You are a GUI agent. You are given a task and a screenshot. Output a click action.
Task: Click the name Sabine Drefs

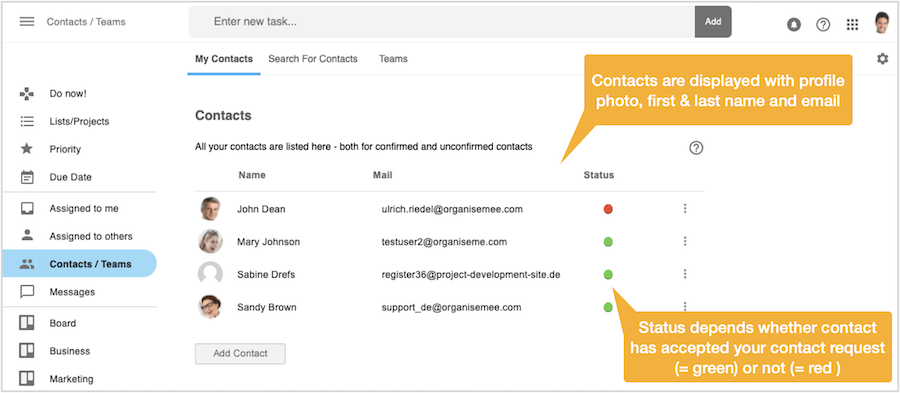point(266,275)
